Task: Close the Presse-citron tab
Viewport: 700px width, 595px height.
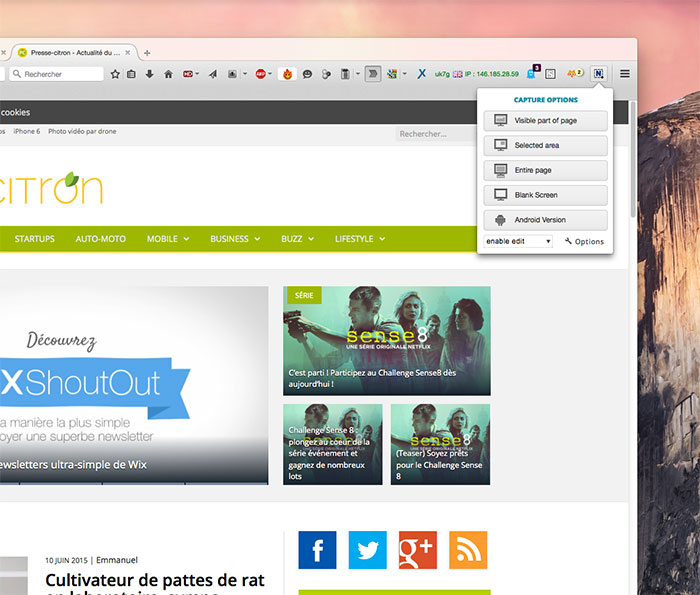Action: pos(128,53)
